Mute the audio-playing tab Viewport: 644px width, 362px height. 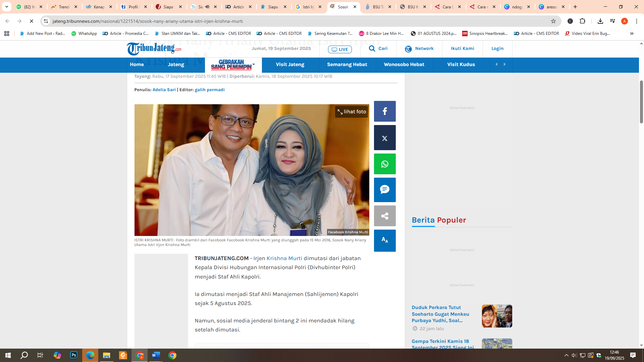[207, 7]
